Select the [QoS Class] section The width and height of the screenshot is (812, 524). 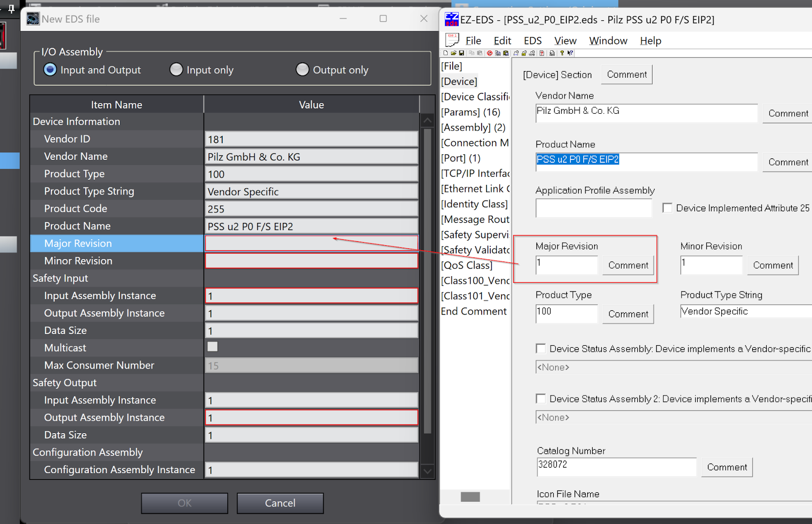[466, 265]
